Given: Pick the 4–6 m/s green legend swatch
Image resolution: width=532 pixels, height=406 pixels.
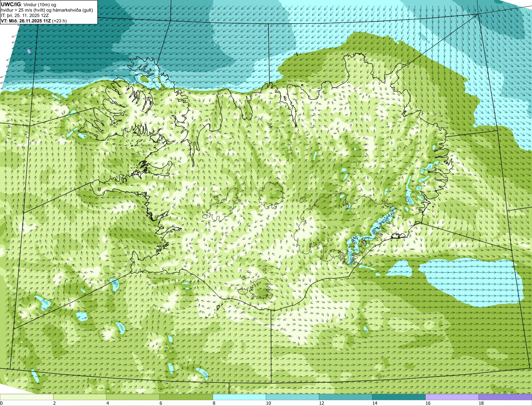Looking at the screenshot, I should [x=133, y=397].
